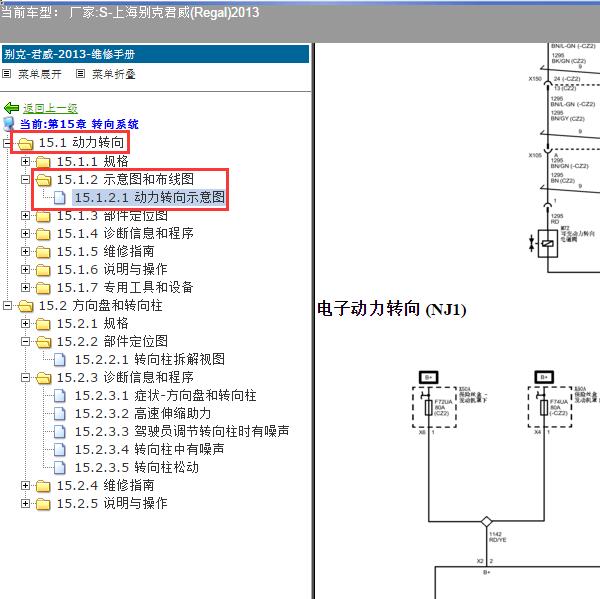Click document icon for 15.2.3.4 转向柱中有噪声
This screenshot has width=600, height=599.
60,449
